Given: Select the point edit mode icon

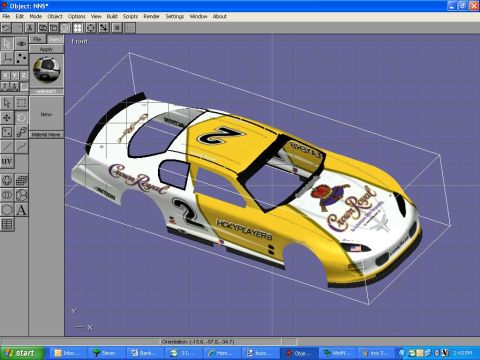Looking at the screenshot, I should pos(21,58).
